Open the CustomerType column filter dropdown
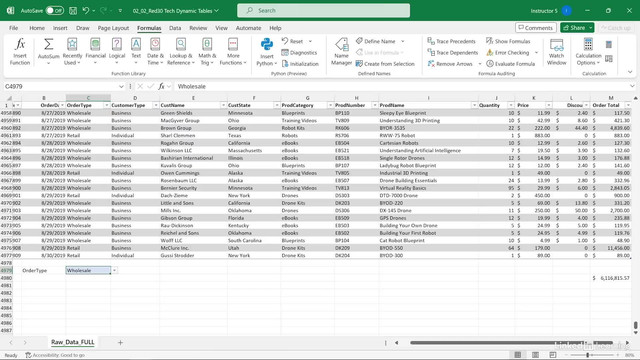 pyautogui.click(x=156, y=105)
